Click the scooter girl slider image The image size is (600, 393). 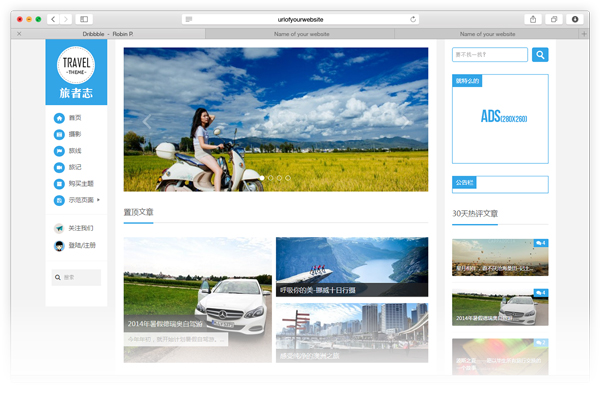pos(276,119)
